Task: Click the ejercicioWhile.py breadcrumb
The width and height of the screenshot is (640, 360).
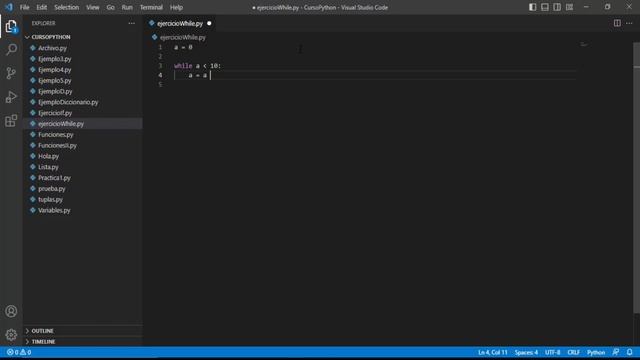Action: click(x=182, y=37)
